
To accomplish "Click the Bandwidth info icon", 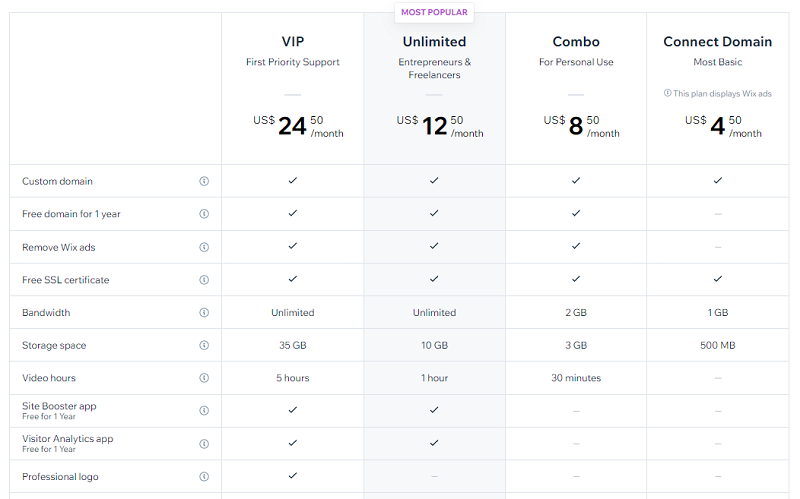I will 204,313.
